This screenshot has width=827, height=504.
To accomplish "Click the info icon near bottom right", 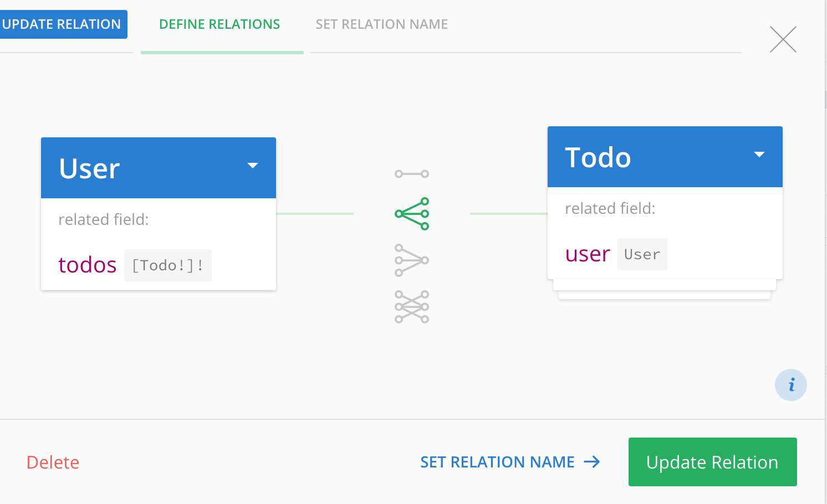I will 791,385.
